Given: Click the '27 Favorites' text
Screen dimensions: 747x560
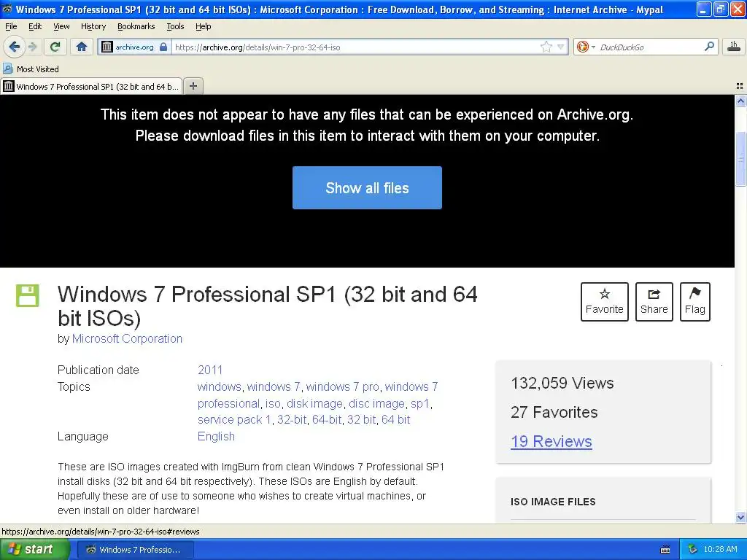Looking at the screenshot, I should coord(554,412).
